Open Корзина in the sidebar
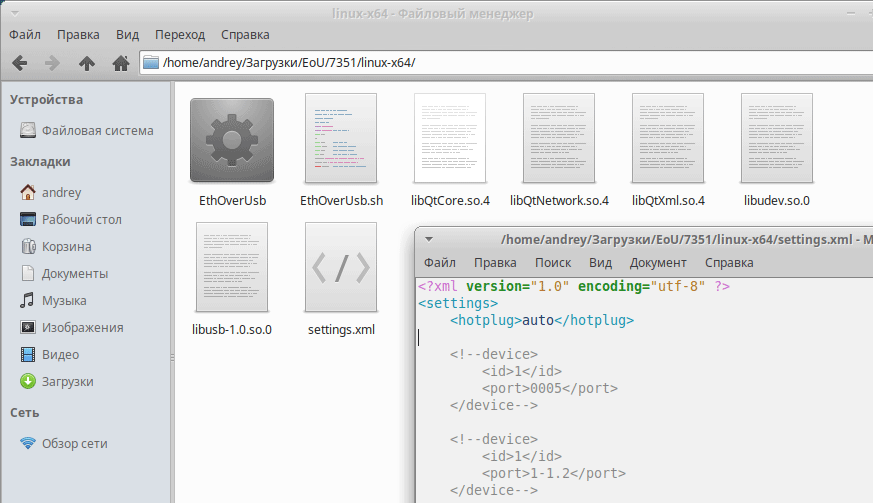The height and width of the screenshot is (503, 873). pos(66,246)
